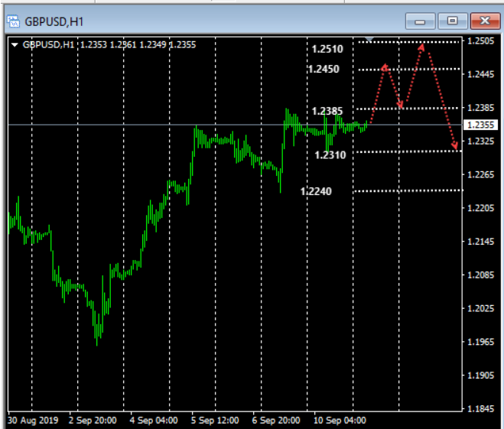Image resolution: width=504 pixels, height=429 pixels.
Task: Click the 30 Aug 2019 time label
Action: tap(33, 421)
